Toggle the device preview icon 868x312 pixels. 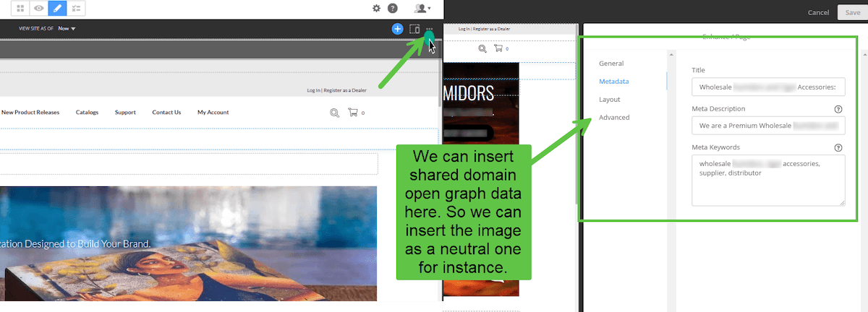coord(414,29)
